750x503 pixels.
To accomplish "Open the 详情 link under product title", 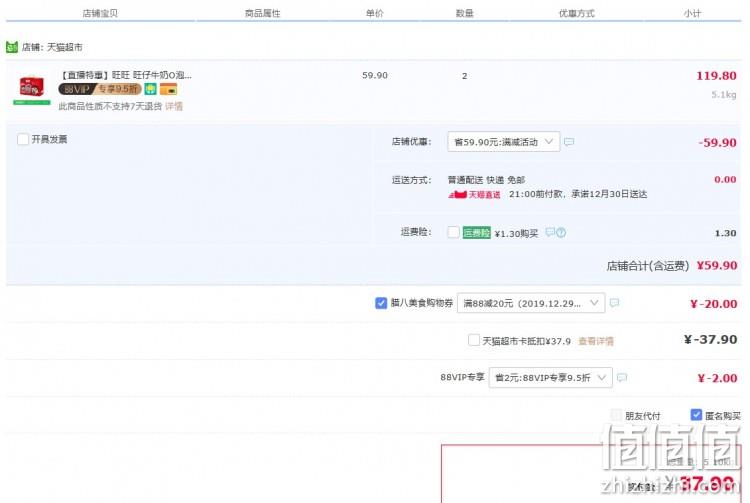I will (x=174, y=106).
